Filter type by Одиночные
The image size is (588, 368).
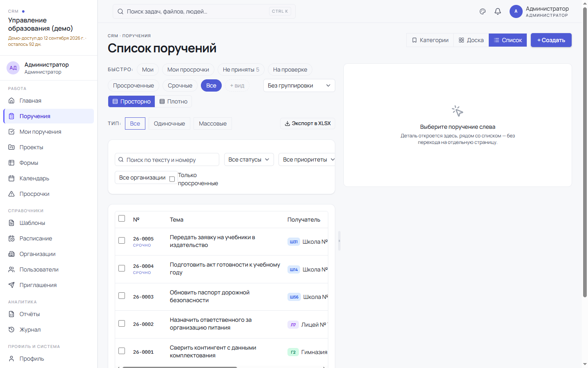(169, 123)
